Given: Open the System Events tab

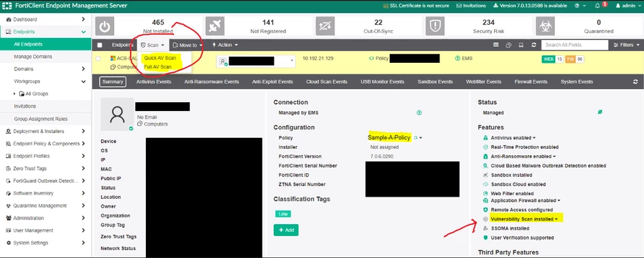Looking at the screenshot, I should pos(577,81).
